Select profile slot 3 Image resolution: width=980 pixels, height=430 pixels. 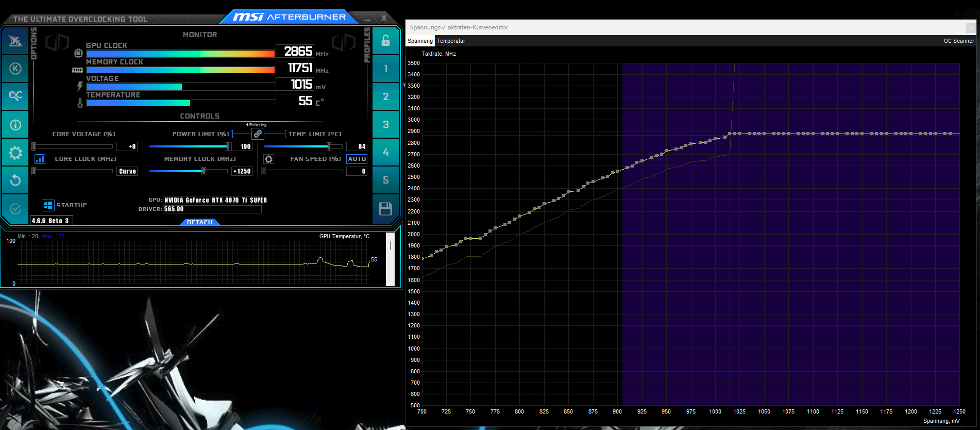[x=385, y=124]
